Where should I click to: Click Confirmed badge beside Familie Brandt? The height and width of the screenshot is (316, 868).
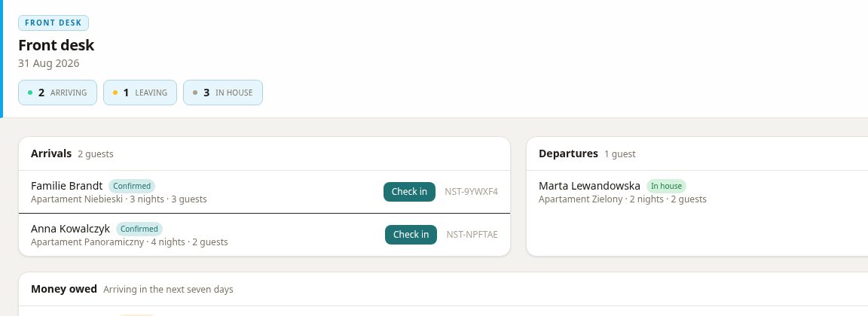tap(132, 186)
